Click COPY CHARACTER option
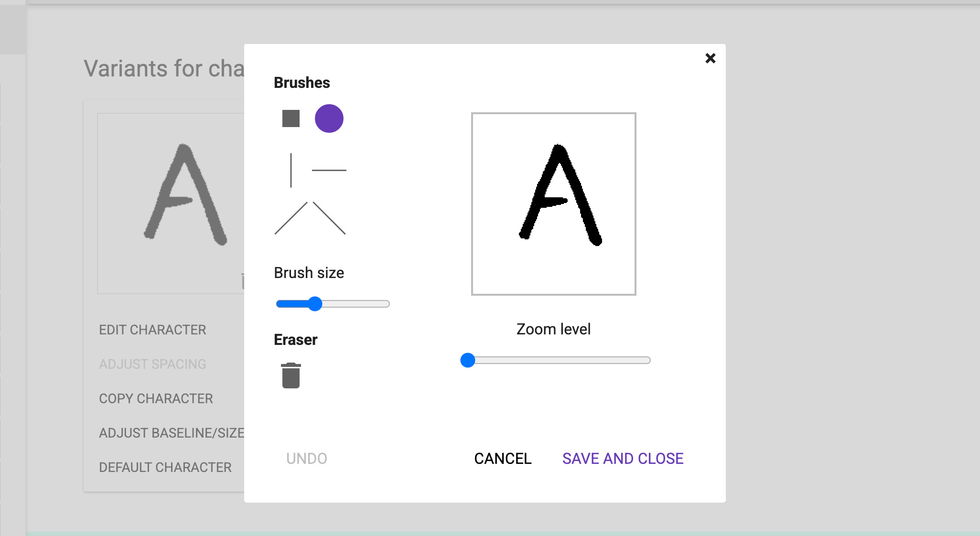Image resolution: width=980 pixels, height=536 pixels. [x=156, y=399]
